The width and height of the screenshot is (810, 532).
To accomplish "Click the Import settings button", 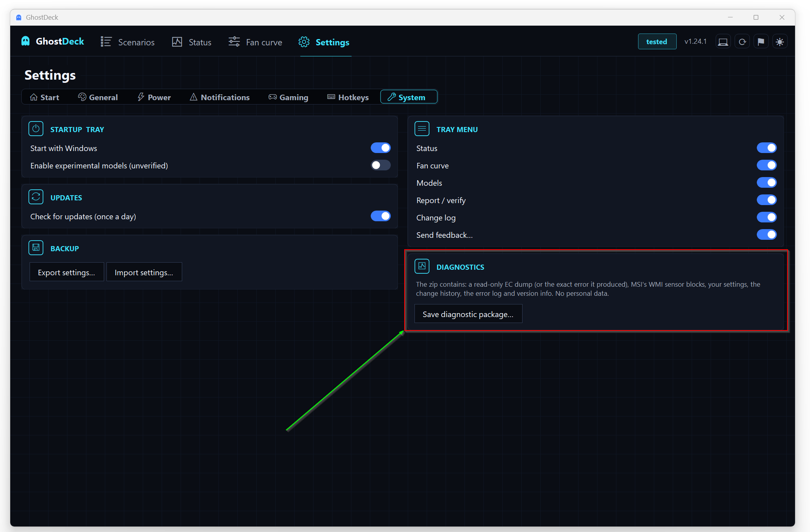I will [x=144, y=272].
